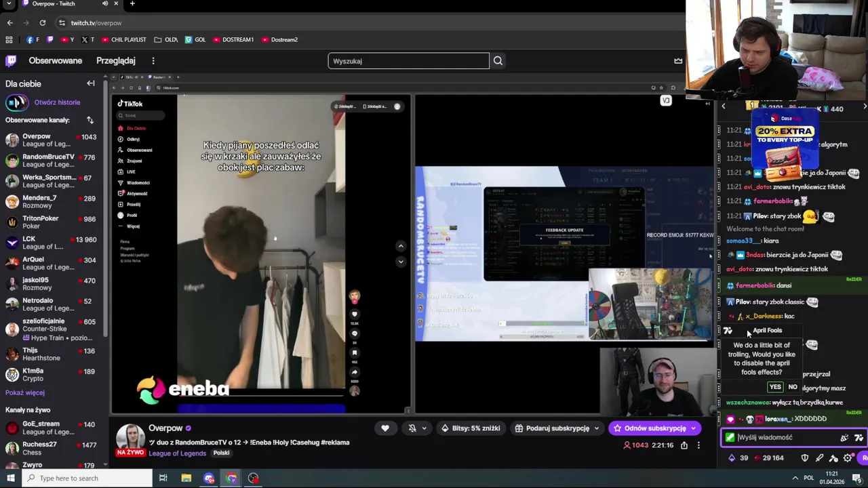868x488 pixels.
Task: Sort followed channels with the arrows icon
Action: click(x=90, y=120)
